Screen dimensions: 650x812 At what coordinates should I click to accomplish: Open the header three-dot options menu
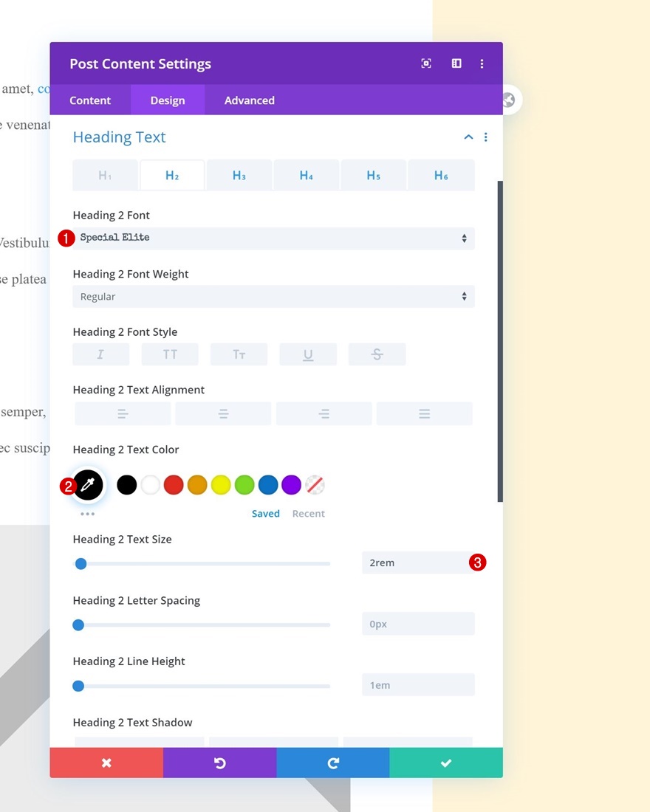coord(482,63)
